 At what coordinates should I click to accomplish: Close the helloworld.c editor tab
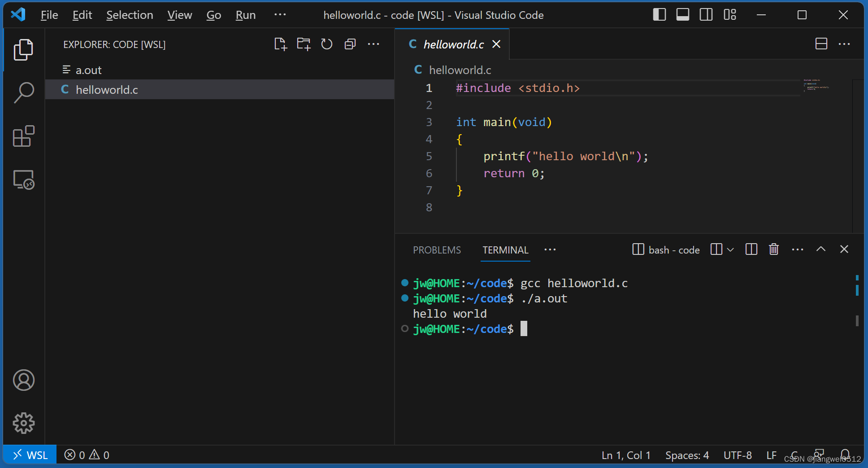[x=496, y=44]
